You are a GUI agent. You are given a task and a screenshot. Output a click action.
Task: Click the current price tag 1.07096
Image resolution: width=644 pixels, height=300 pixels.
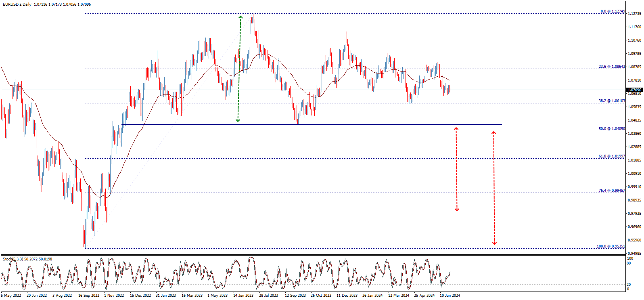634,90
